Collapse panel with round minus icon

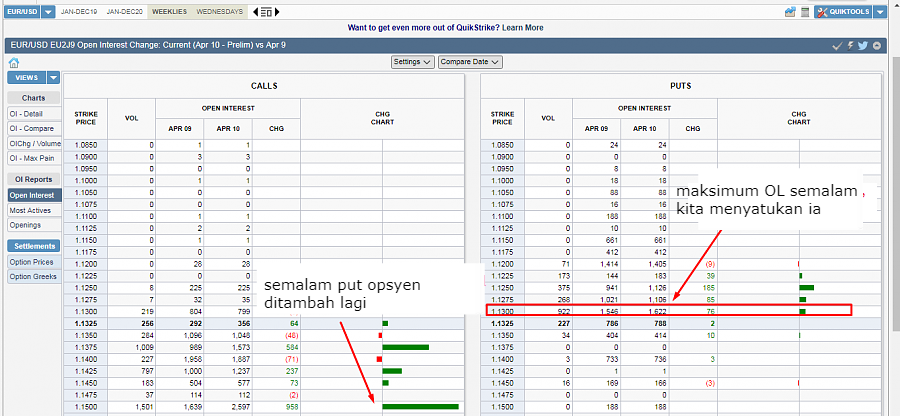pos(876,46)
